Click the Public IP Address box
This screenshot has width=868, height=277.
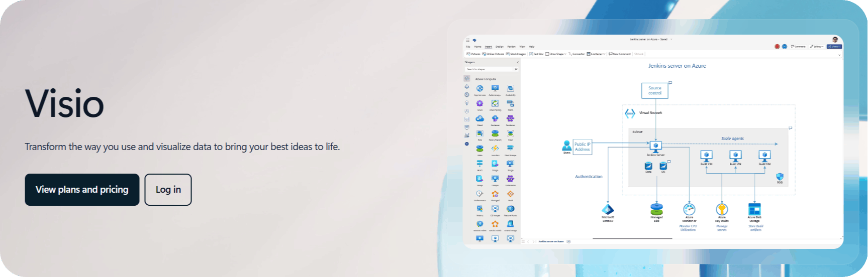[x=583, y=147]
